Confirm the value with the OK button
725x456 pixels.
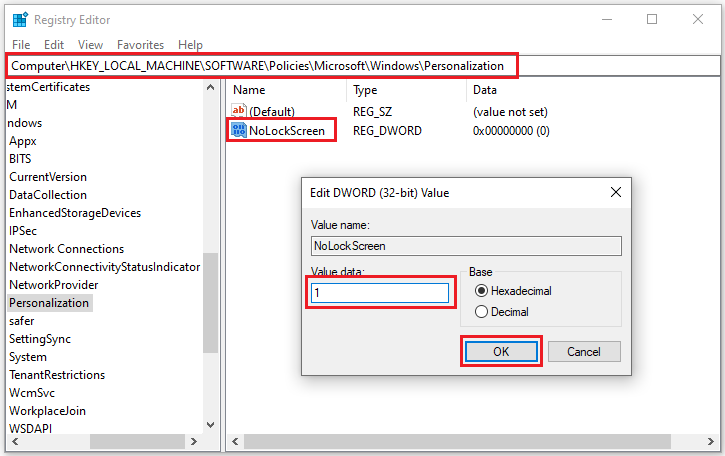tap(501, 352)
